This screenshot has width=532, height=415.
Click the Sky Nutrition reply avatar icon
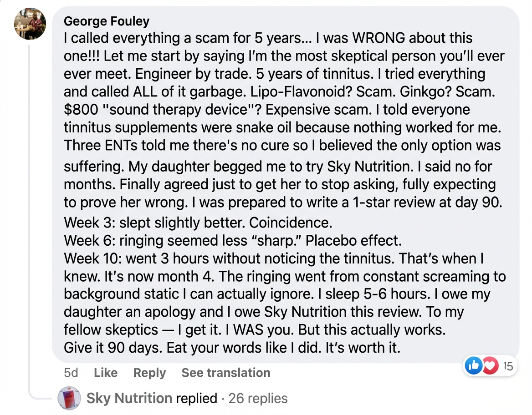pyautogui.click(x=69, y=398)
